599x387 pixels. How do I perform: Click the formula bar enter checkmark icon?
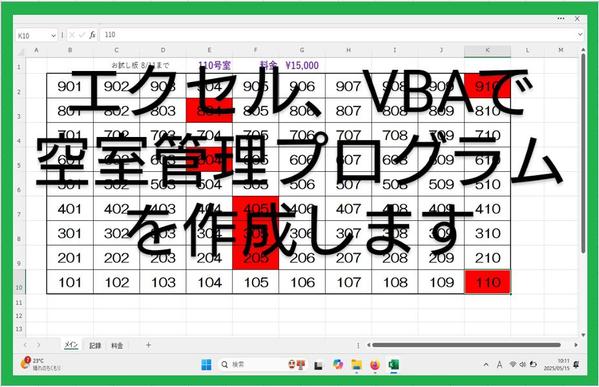[81, 35]
